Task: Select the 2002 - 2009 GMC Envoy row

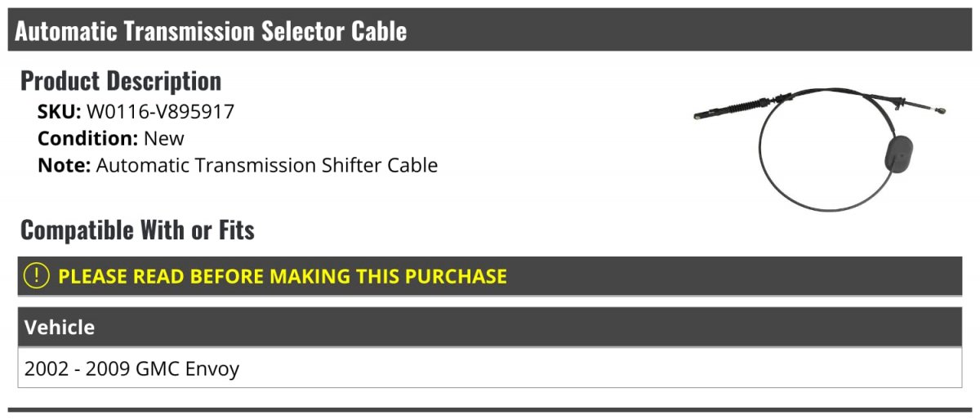Action: pyautogui.click(x=132, y=369)
